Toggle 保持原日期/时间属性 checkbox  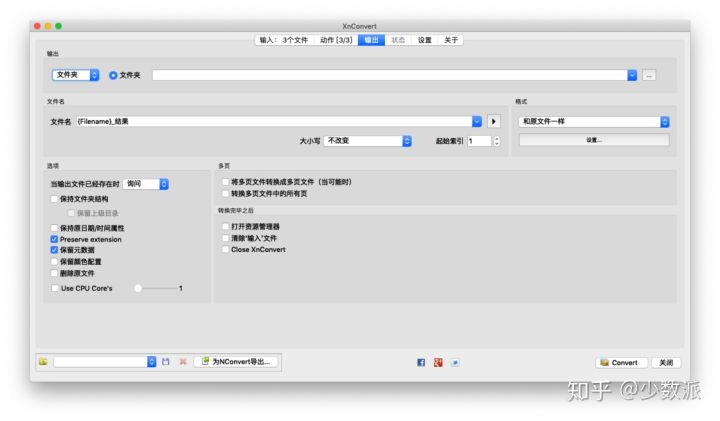click(54, 228)
